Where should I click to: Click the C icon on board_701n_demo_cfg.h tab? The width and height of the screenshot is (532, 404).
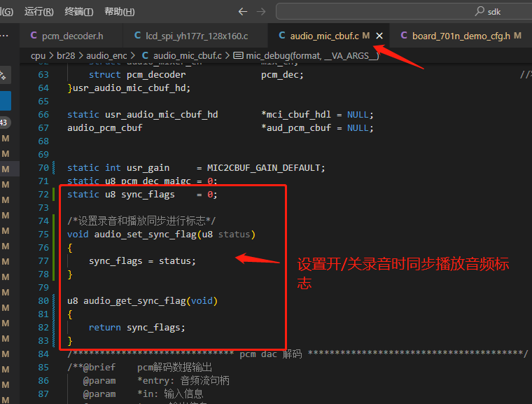[x=404, y=35]
